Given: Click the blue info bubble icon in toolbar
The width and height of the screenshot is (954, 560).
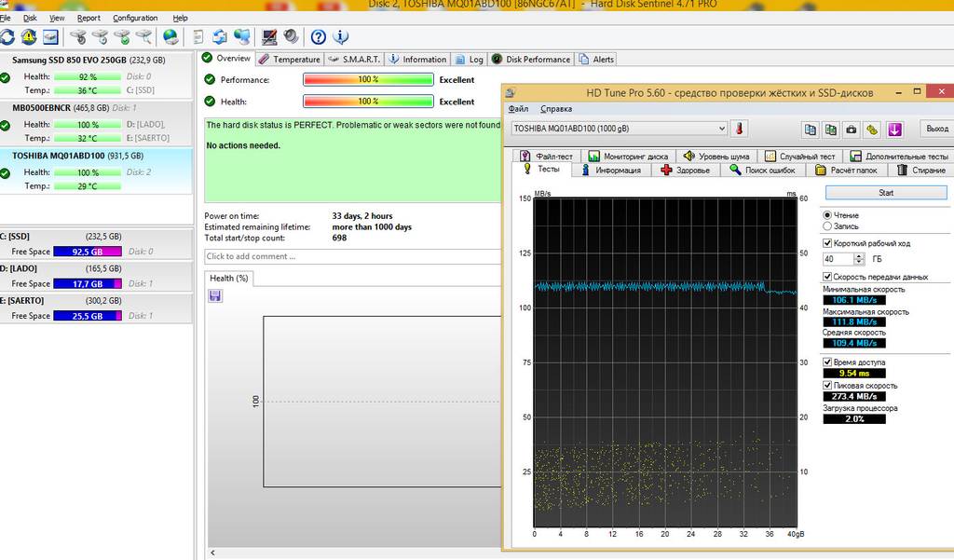Looking at the screenshot, I should coord(341,37).
